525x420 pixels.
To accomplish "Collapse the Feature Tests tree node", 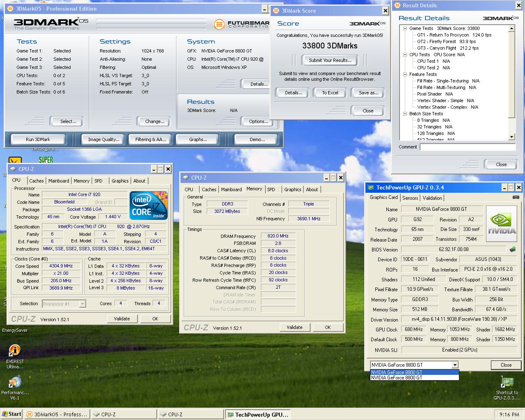I will (405, 74).
